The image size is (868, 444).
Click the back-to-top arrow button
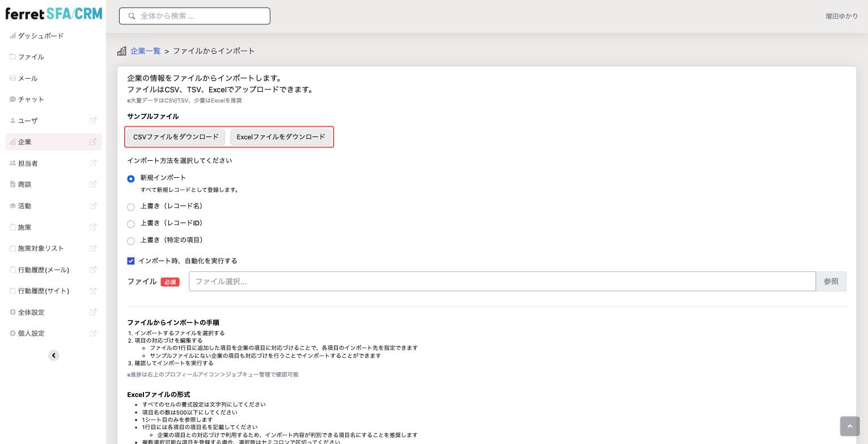[850, 426]
